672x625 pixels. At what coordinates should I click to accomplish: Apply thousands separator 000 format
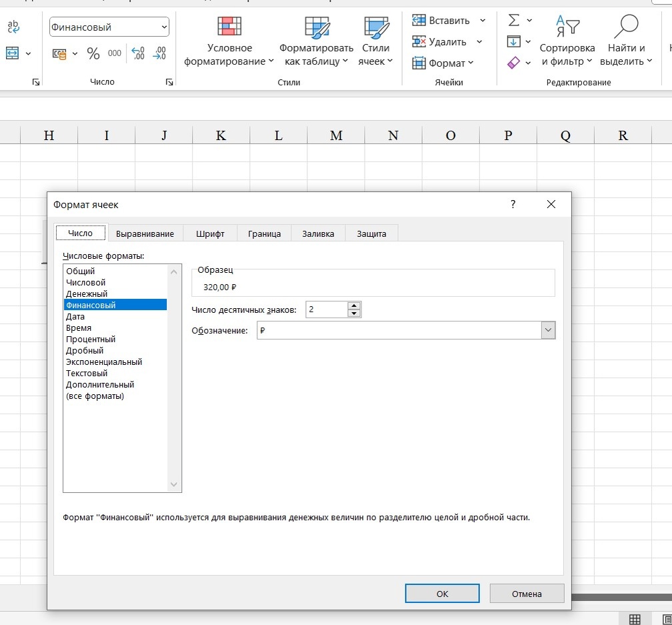(x=115, y=53)
